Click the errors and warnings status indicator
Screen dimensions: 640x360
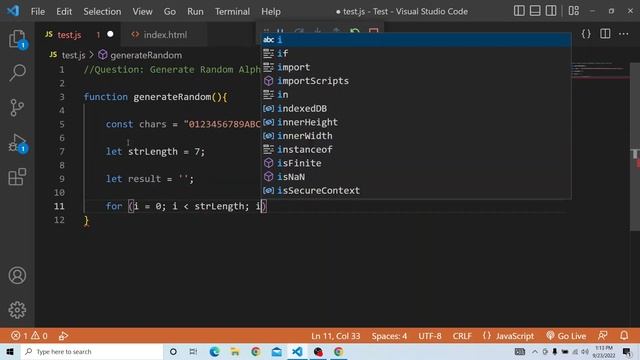29,336
